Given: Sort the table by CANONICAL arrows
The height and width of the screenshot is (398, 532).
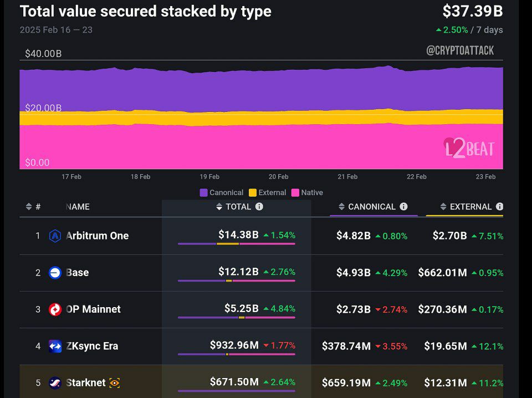Looking at the screenshot, I should (342, 207).
